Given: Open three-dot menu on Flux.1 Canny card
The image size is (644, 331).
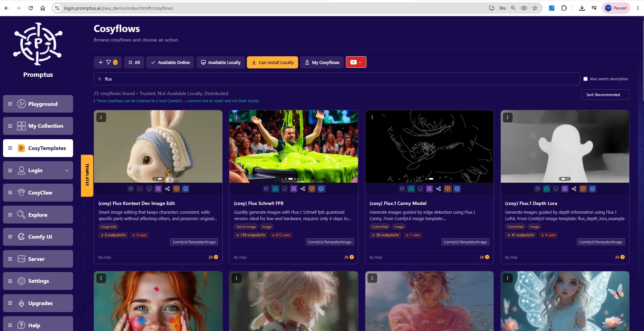Looking at the screenshot, I should [372, 117].
